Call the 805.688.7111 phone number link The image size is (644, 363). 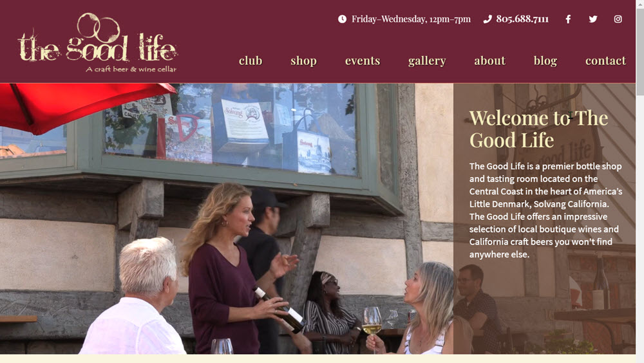point(522,19)
